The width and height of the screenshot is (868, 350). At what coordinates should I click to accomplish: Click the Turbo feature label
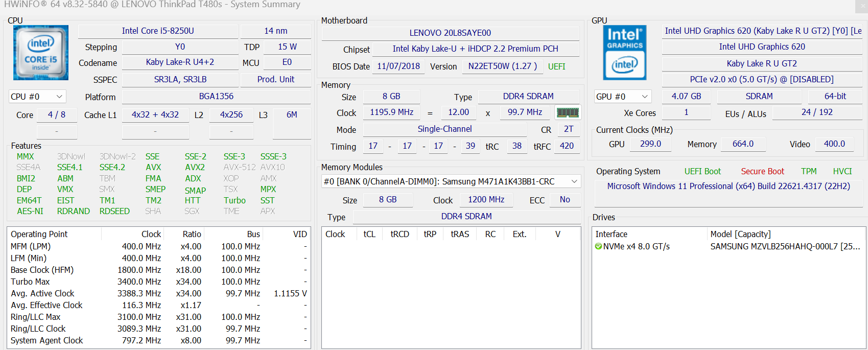pyautogui.click(x=234, y=200)
